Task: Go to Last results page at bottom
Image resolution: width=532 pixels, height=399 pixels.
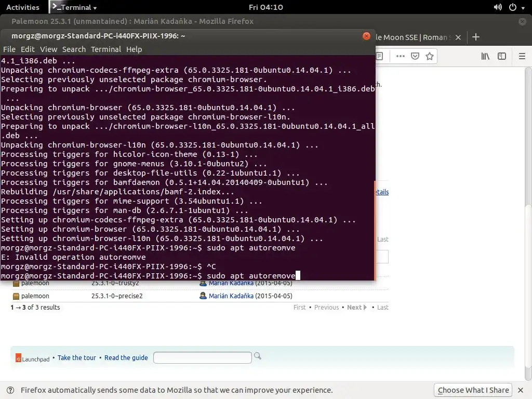Action: tap(382, 308)
